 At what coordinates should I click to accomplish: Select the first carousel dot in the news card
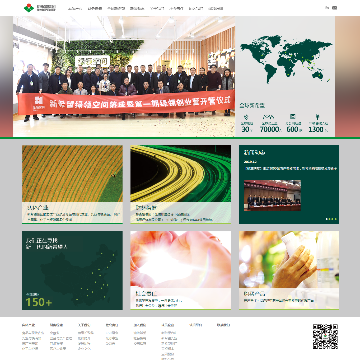326,219
